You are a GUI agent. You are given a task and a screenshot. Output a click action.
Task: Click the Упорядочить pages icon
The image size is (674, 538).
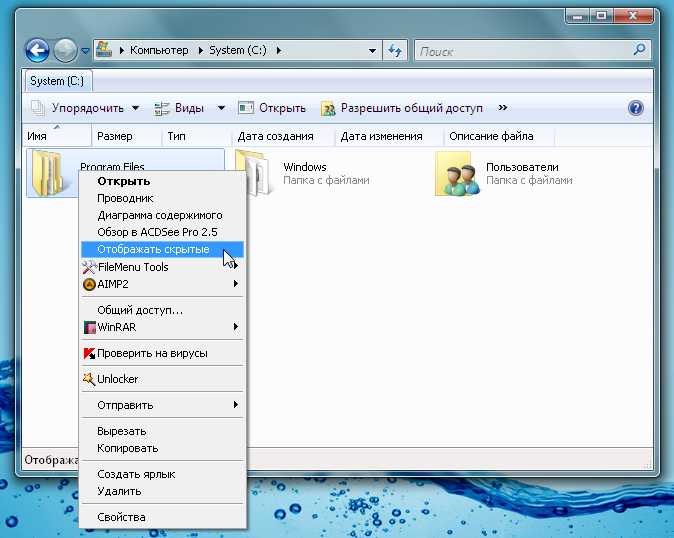click(x=38, y=108)
